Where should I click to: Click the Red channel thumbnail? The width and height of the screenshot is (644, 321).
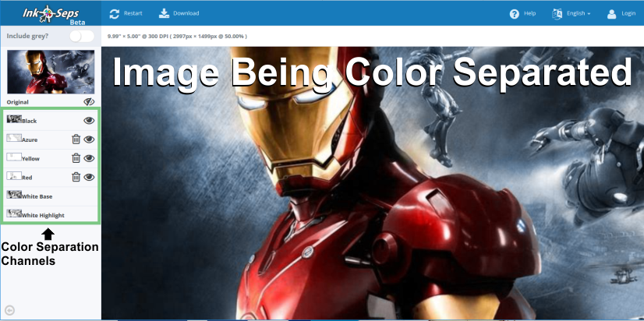click(14, 175)
